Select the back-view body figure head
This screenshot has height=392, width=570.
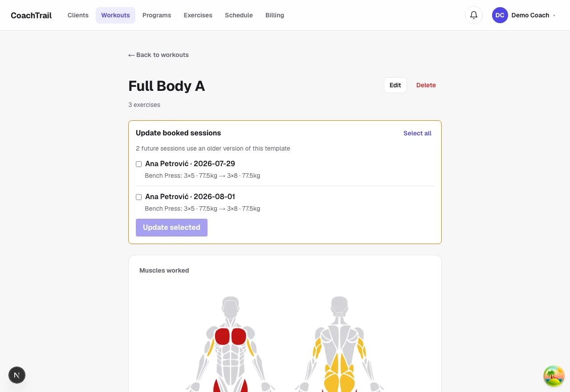pos(339,306)
